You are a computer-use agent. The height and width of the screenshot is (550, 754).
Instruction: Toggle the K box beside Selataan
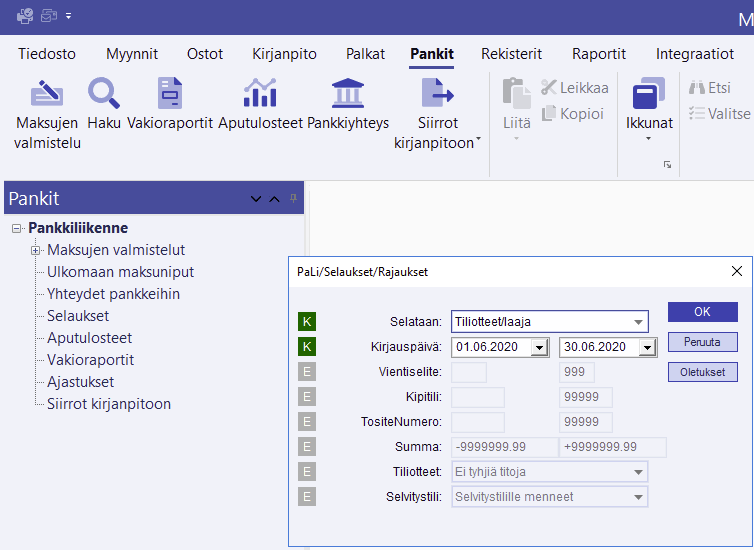coord(308,321)
